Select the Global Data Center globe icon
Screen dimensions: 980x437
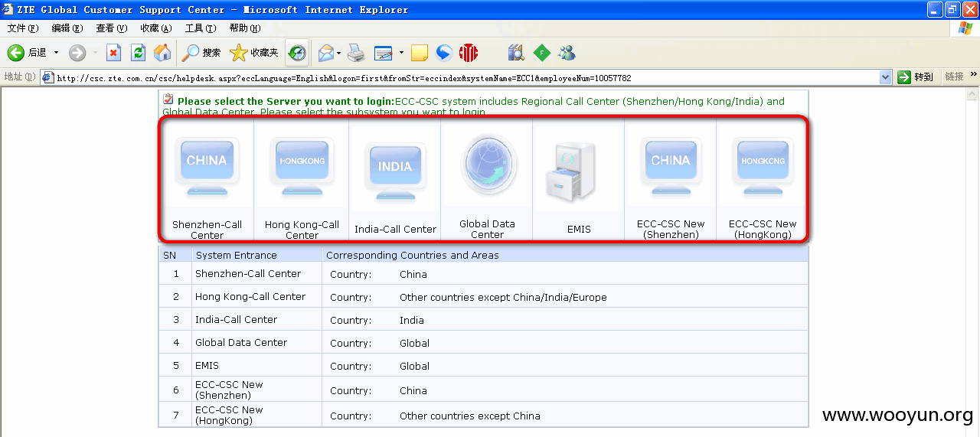click(488, 165)
